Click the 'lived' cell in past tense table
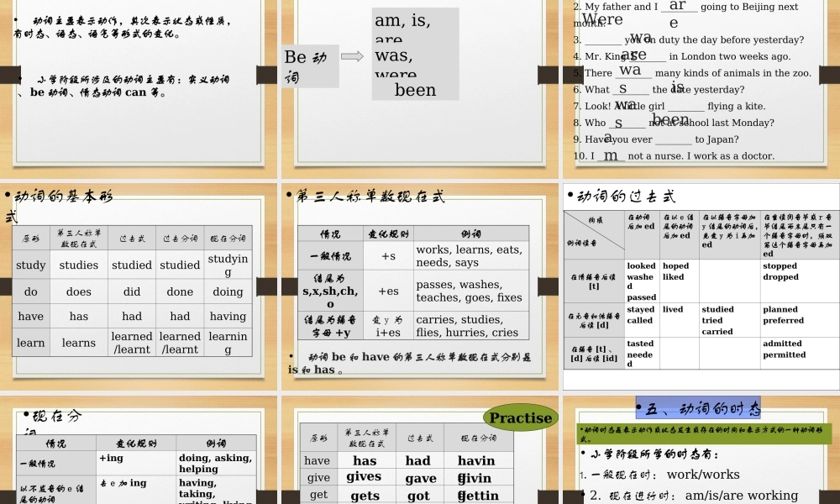The image size is (840, 504). pos(680,320)
